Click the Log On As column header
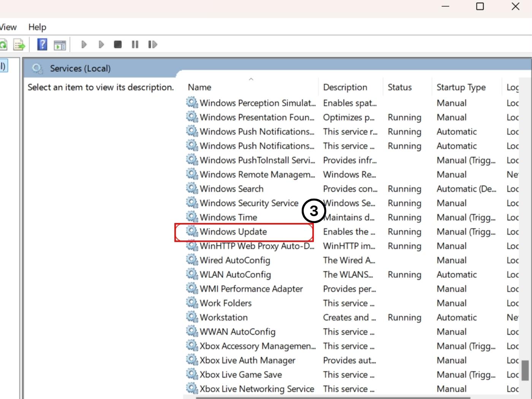The width and height of the screenshot is (532, 399). [x=513, y=87]
